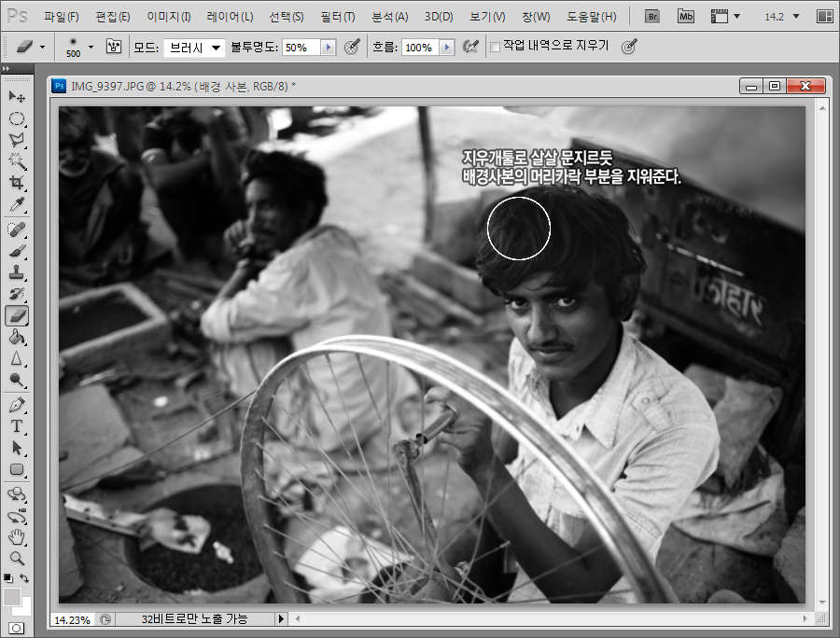Open the 도움말(H) menu

point(592,17)
